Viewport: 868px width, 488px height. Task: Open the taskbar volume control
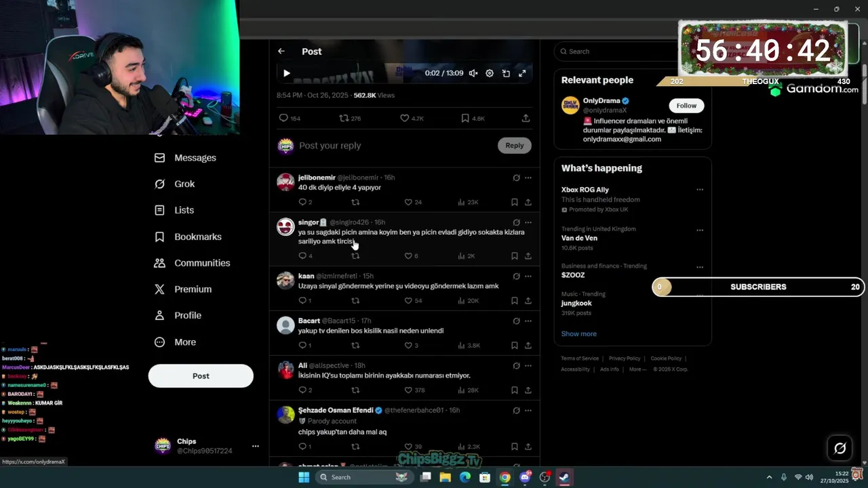coord(809,477)
